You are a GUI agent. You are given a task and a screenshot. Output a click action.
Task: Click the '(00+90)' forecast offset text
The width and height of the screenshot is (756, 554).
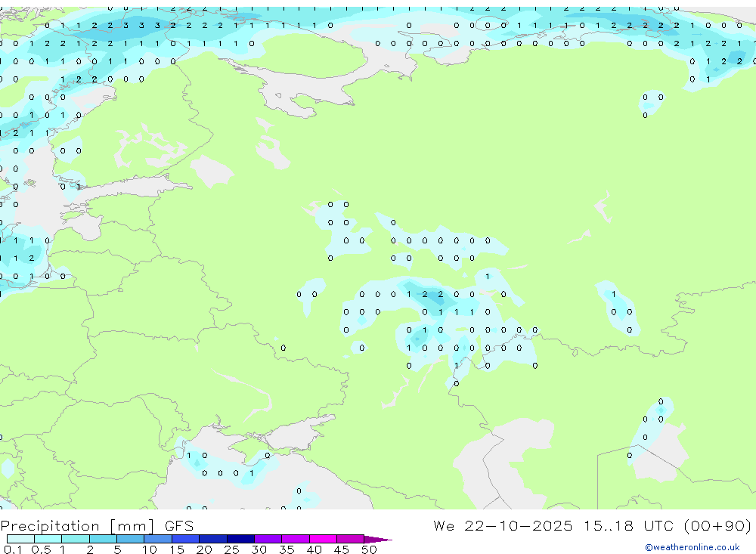tap(717, 525)
